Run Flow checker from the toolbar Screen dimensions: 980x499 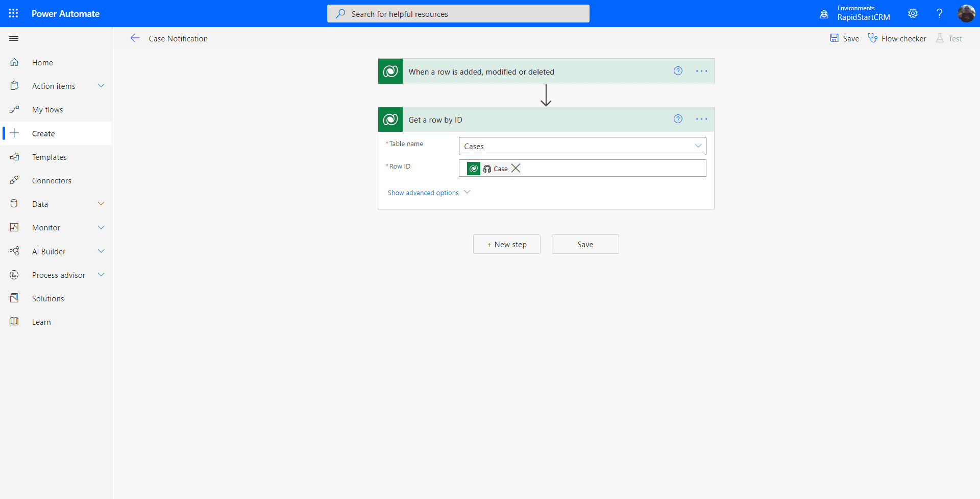pyautogui.click(x=897, y=38)
